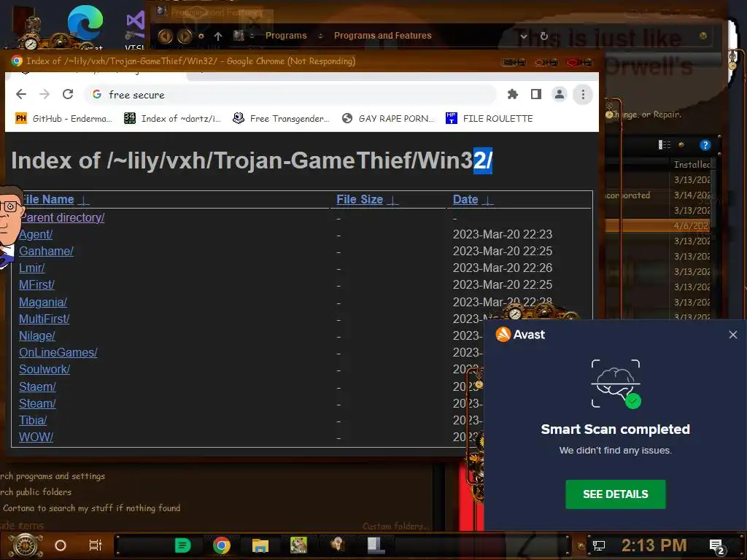The image size is (747, 560).
Task: Click the network icon in system tray
Action: click(599, 545)
